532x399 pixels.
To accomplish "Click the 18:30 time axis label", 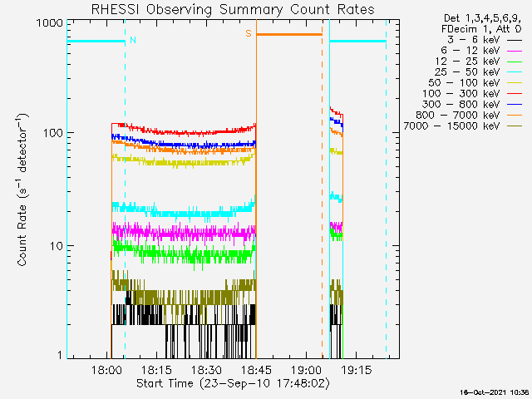I will tap(206, 370).
